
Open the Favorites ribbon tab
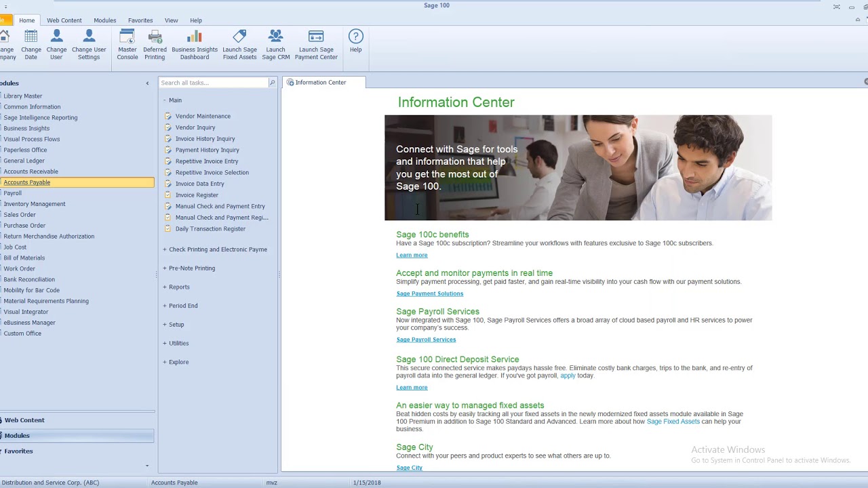tap(140, 20)
